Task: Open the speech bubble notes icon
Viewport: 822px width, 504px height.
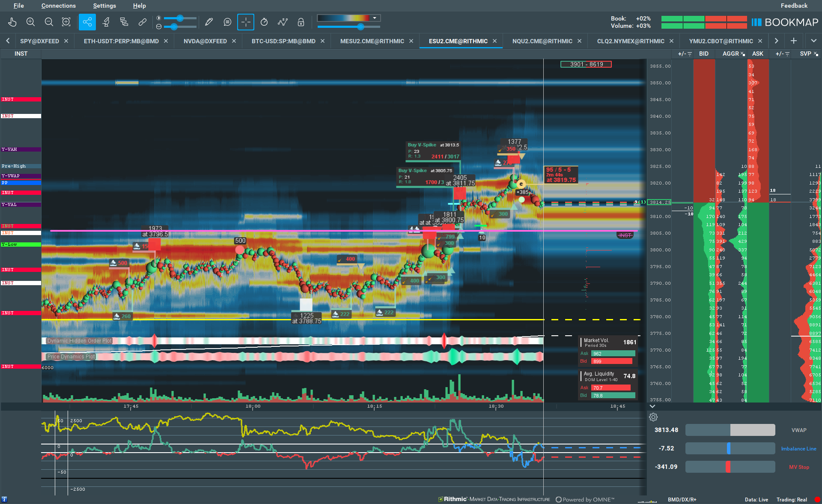Action: coord(227,22)
